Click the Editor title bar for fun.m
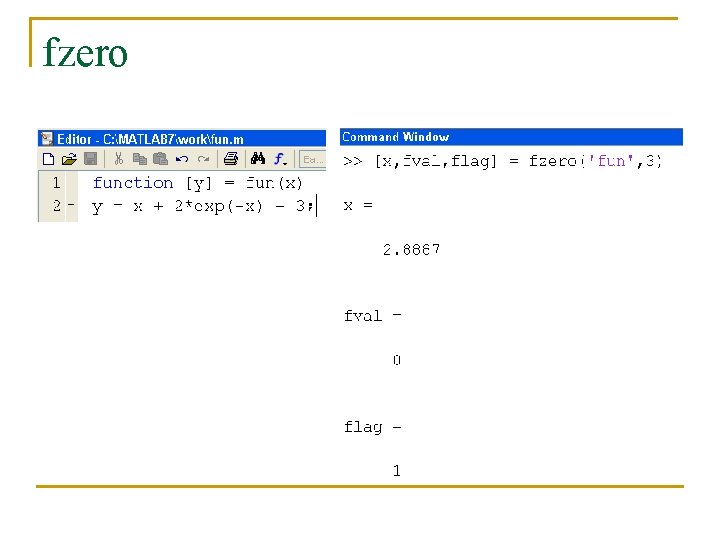The height and width of the screenshot is (540, 720). pos(182,139)
